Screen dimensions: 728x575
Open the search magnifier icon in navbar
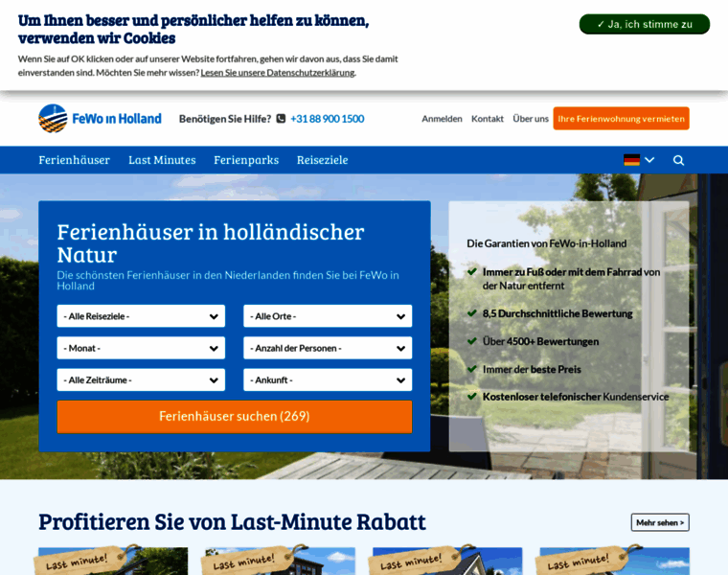(x=678, y=160)
